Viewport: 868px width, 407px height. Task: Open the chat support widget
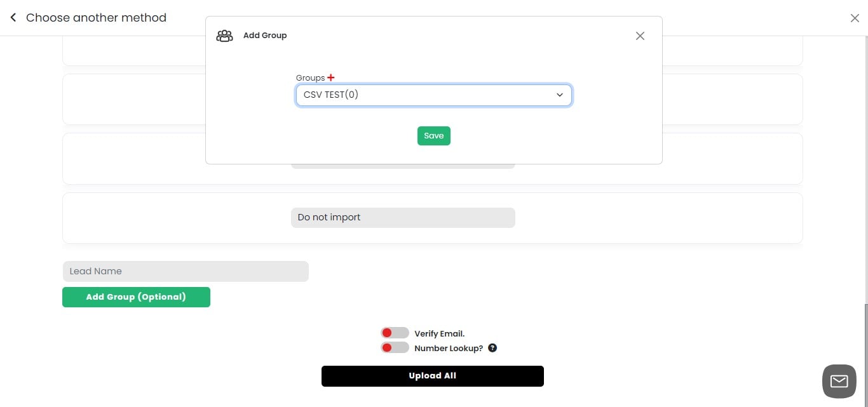pos(839,381)
